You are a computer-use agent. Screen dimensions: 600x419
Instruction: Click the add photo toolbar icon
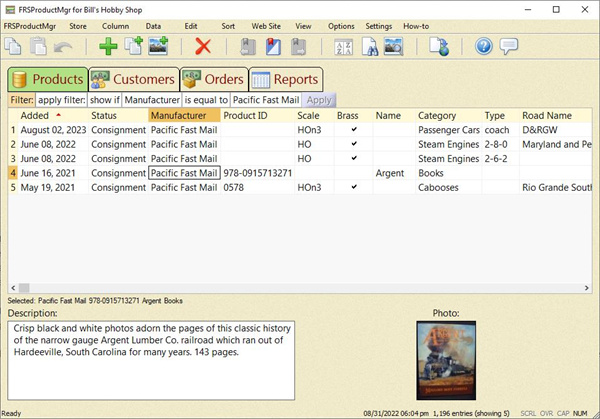pos(158,46)
